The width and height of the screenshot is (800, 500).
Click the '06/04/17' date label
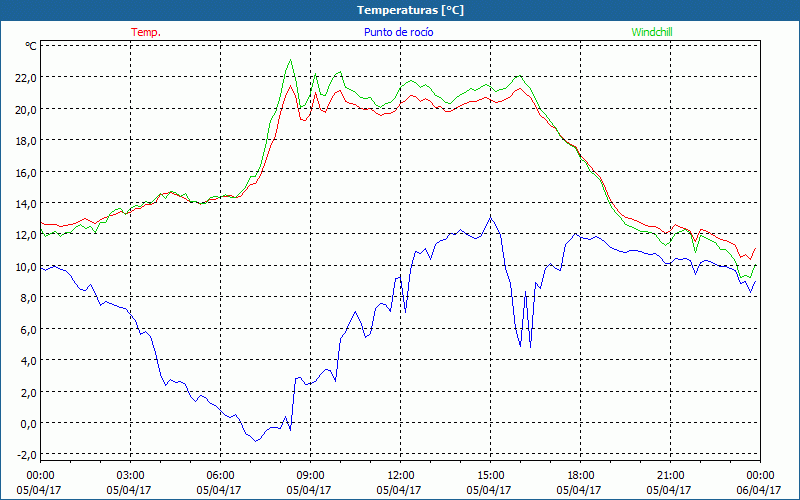pos(759,490)
